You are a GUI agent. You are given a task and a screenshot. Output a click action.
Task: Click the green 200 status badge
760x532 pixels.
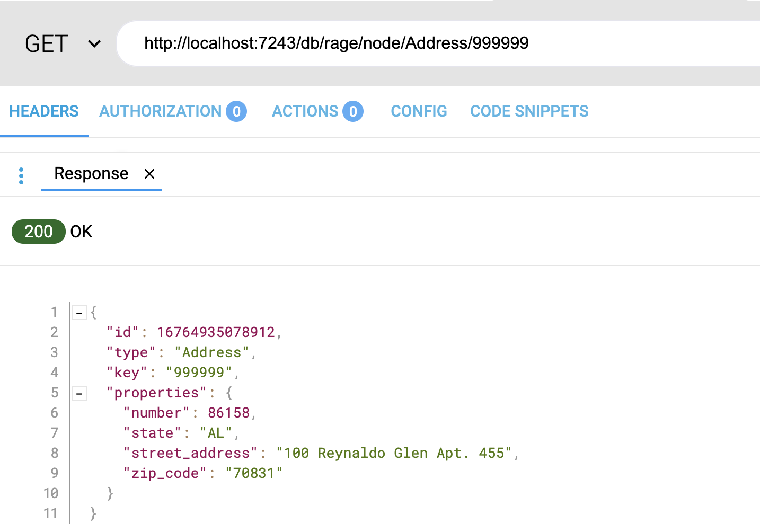pyautogui.click(x=38, y=232)
